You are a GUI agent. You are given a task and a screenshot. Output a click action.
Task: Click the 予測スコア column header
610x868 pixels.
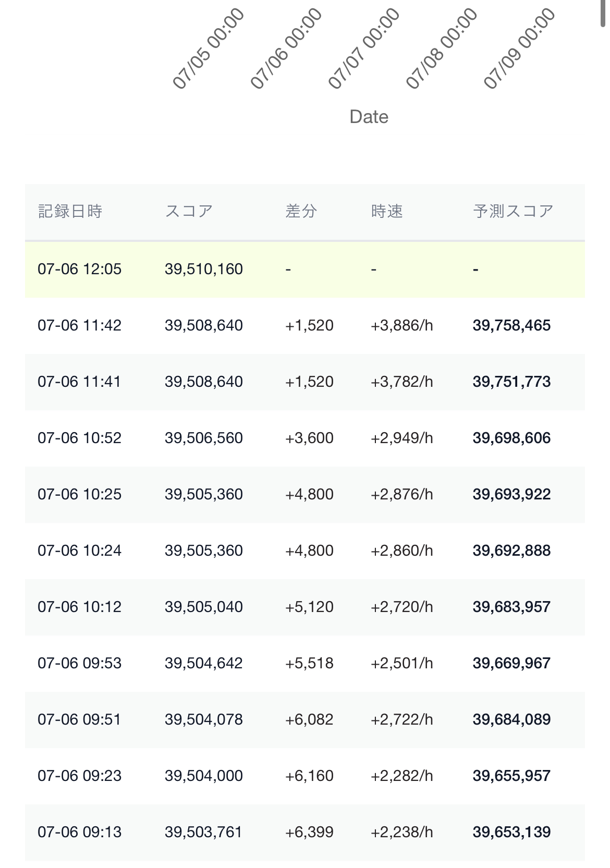[x=513, y=211]
